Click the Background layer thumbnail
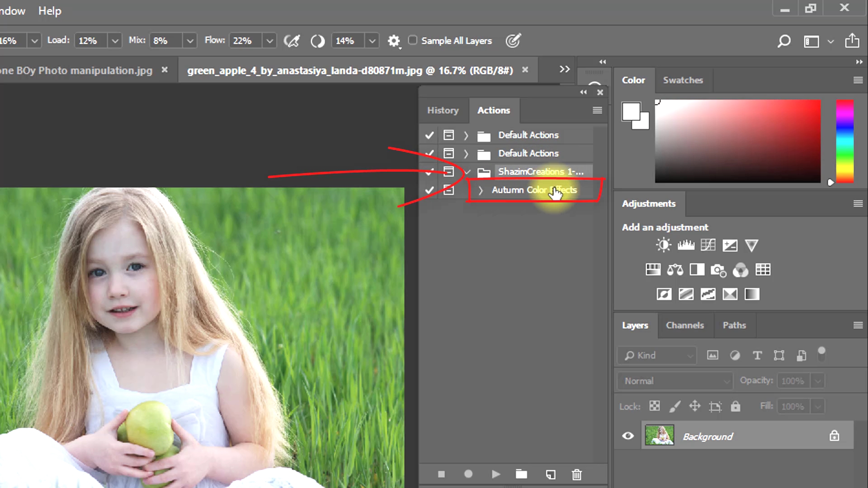Screen dimensions: 868x488 (659, 436)
